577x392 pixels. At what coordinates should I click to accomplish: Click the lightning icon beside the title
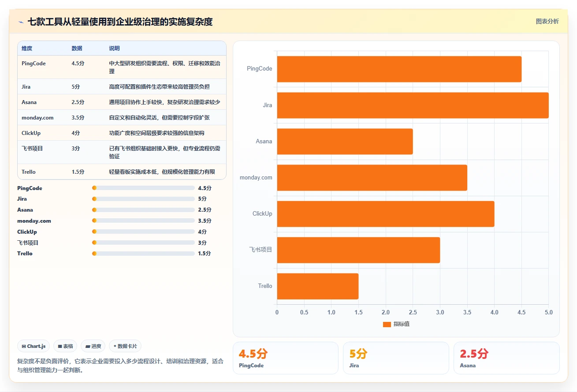21,22
